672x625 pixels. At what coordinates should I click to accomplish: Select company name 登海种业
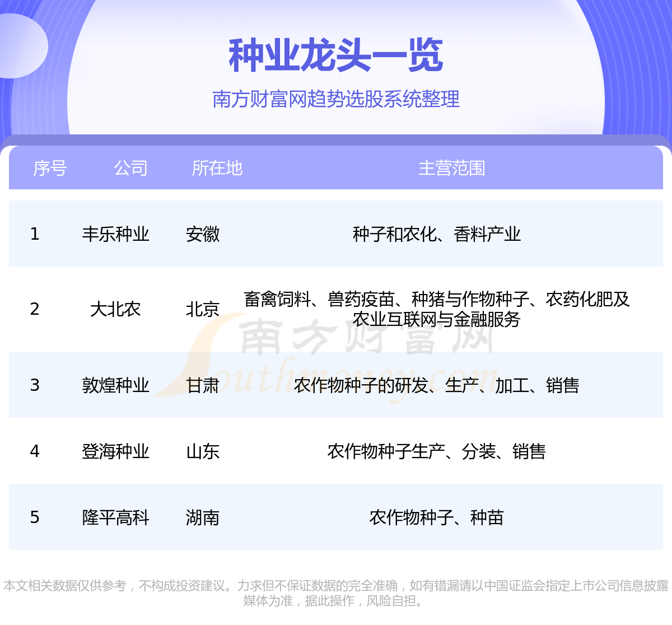pyautogui.click(x=116, y=451)
